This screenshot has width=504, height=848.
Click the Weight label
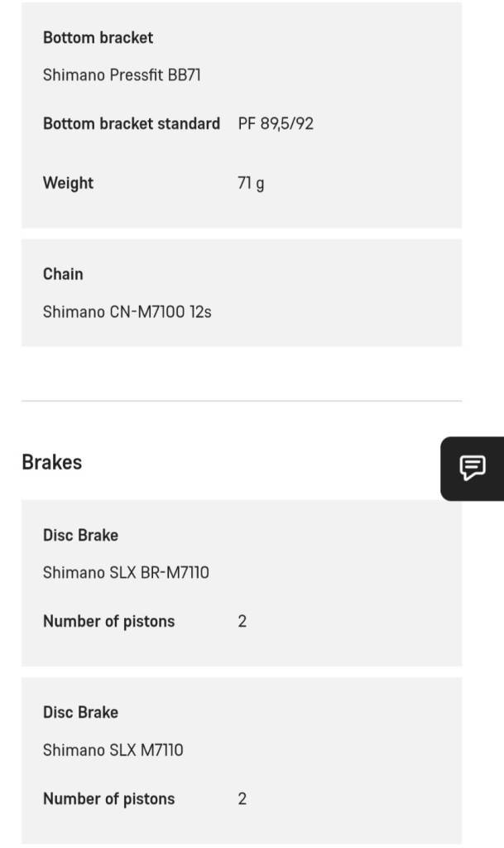pyautogui.click(x=68, y=183)
